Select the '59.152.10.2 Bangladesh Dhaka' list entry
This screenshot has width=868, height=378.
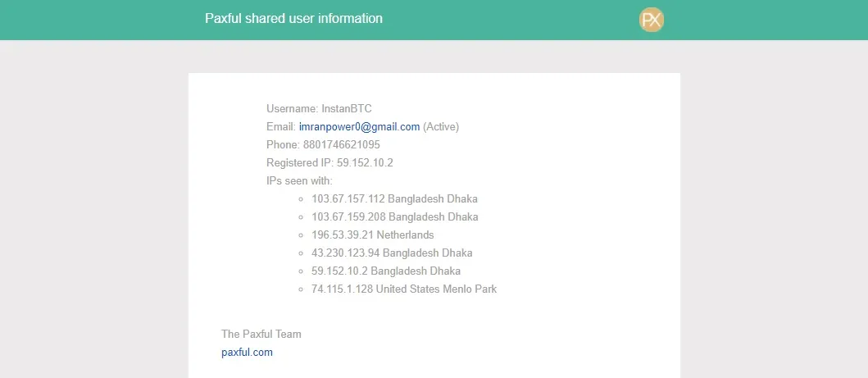(x=386, y=271)
